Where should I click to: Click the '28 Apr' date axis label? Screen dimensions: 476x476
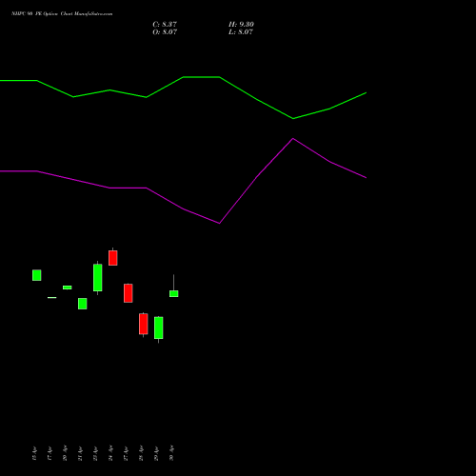tap(141, 453)
